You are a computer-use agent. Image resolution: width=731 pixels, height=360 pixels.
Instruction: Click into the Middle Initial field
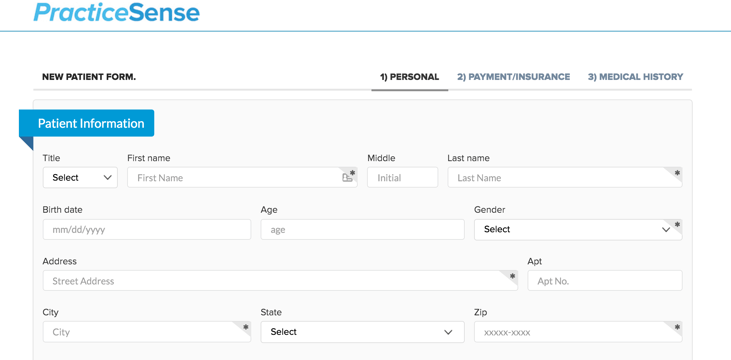[x=402, y=178]
